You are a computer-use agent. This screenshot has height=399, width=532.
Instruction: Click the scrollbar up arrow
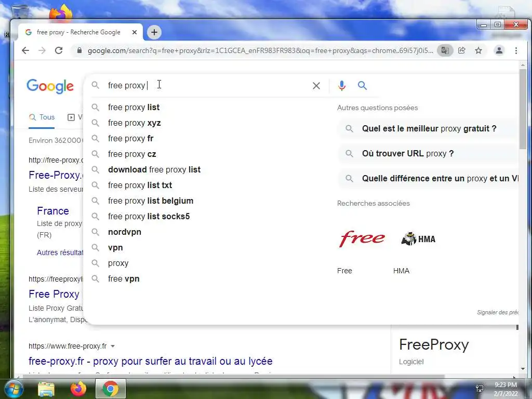[x=523, y=65]
